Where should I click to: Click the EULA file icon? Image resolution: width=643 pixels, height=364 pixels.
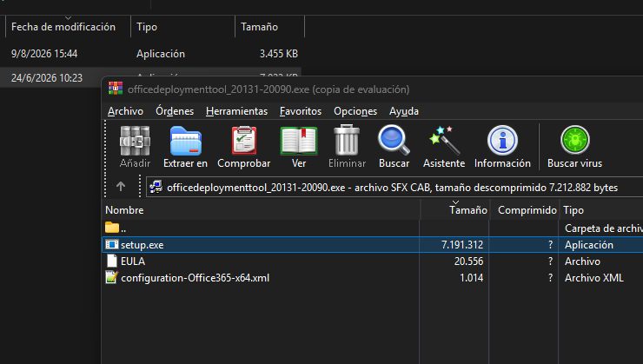click(x=111, y=261)
